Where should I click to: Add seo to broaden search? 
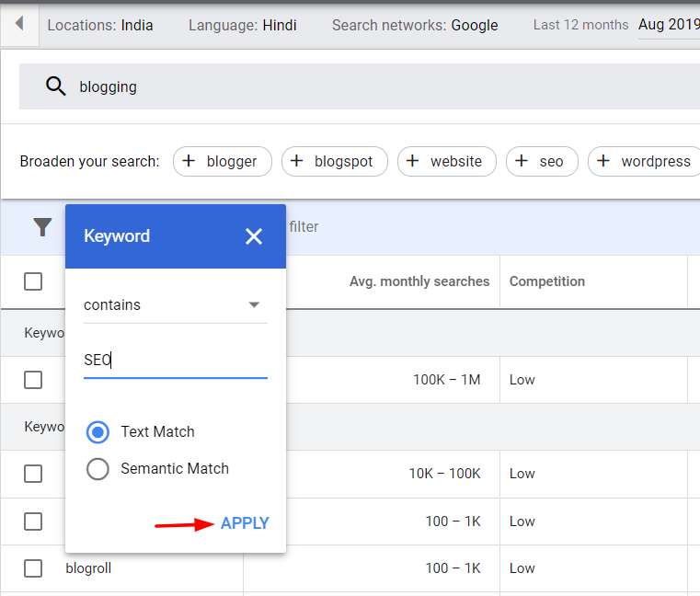[x=542, y=161]
